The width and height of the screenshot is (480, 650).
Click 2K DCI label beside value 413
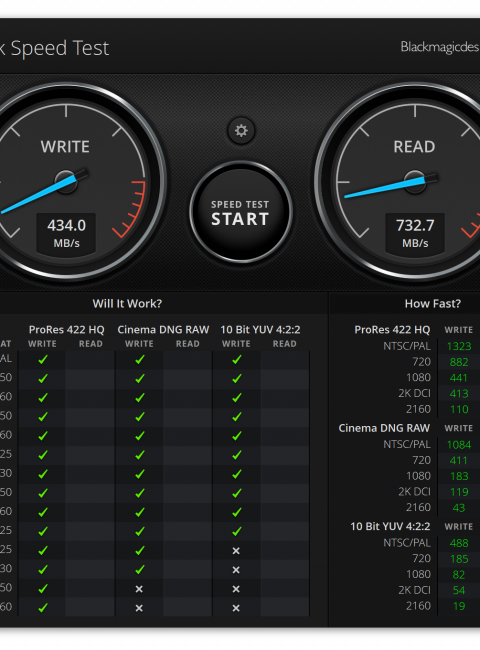[x=414, y=393]
